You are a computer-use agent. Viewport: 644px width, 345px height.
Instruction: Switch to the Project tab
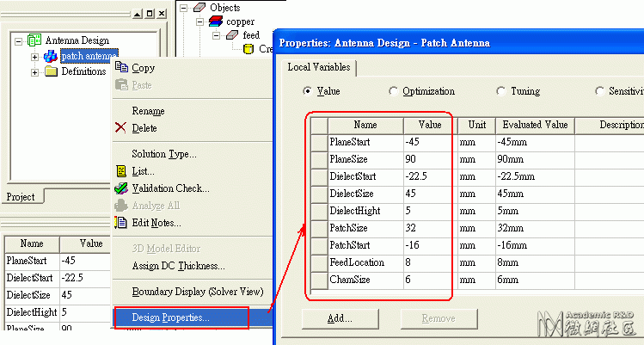coord(21,197)
